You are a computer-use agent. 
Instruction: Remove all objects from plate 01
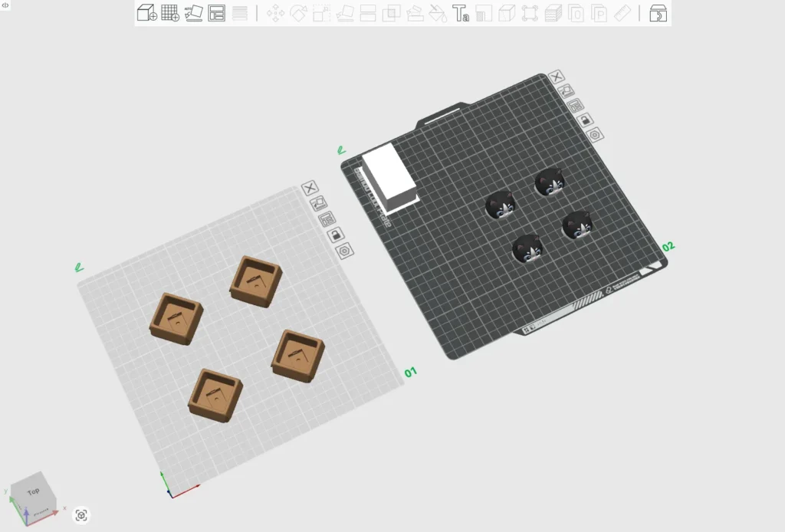coord(310,188)
